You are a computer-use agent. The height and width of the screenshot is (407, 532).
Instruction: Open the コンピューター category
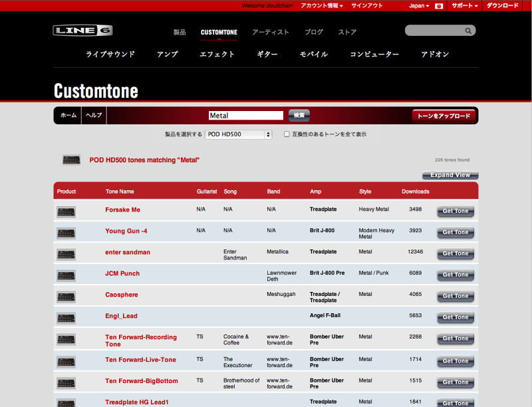tap(374, 55)
